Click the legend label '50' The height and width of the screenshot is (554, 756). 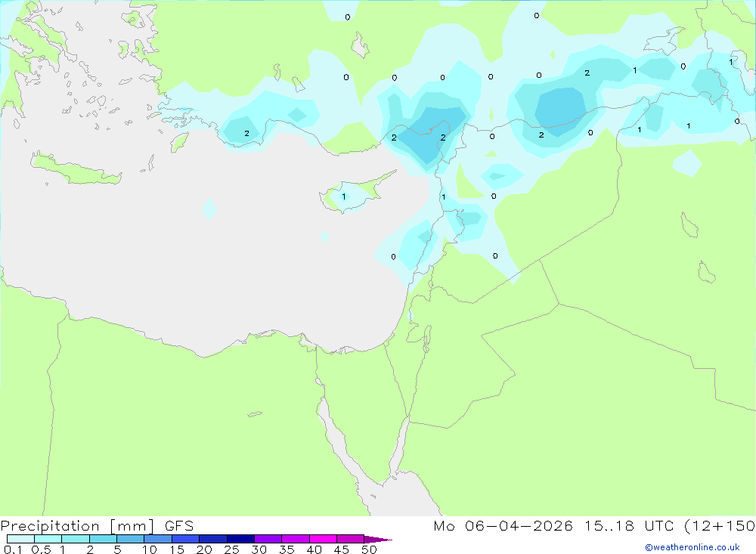tap(369, 549)
